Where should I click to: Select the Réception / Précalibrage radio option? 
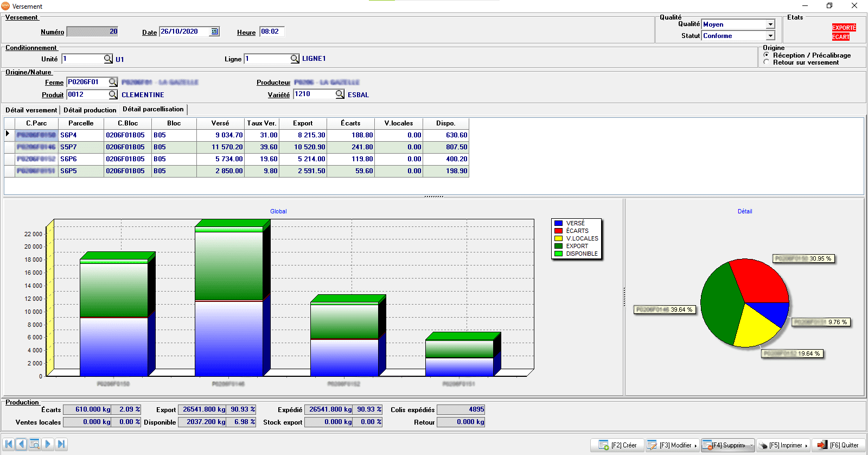point(767,55)
